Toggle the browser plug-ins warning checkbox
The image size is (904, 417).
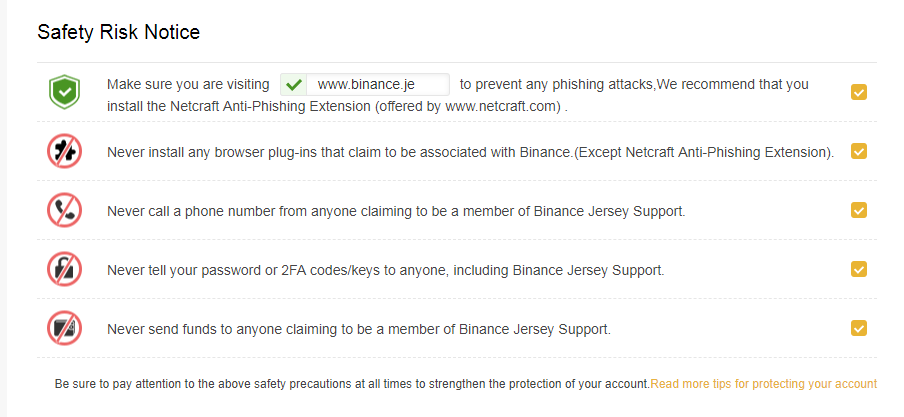tap(858, 151)
